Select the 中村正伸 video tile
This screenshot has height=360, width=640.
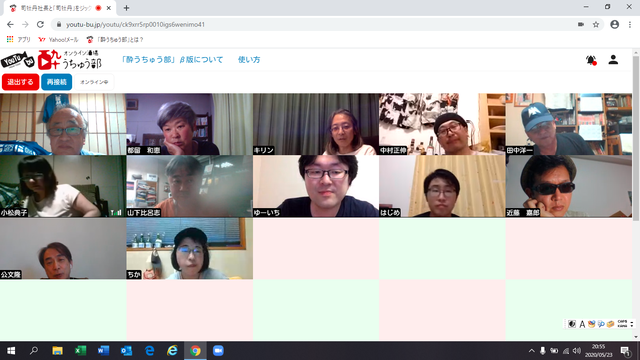(x=442, y=124)
